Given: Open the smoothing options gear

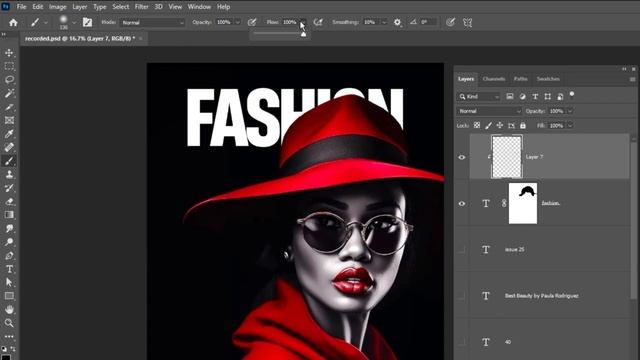Looking at the screenshot, I should click(x=397, y=22).
